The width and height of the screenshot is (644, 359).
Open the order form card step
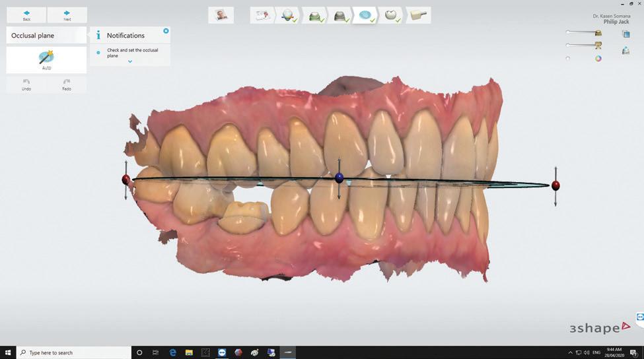click(x=262, y=15)
